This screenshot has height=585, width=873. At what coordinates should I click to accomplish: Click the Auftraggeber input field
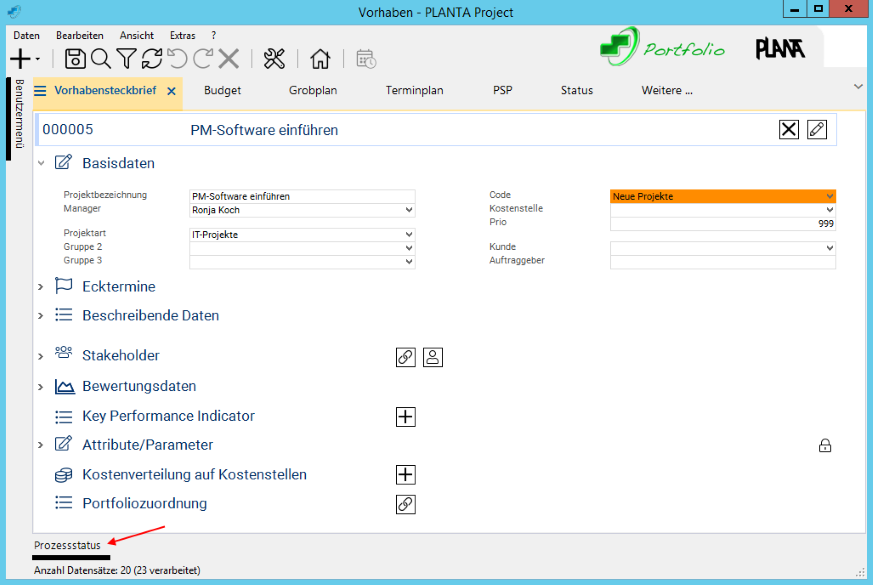[723, 262]
